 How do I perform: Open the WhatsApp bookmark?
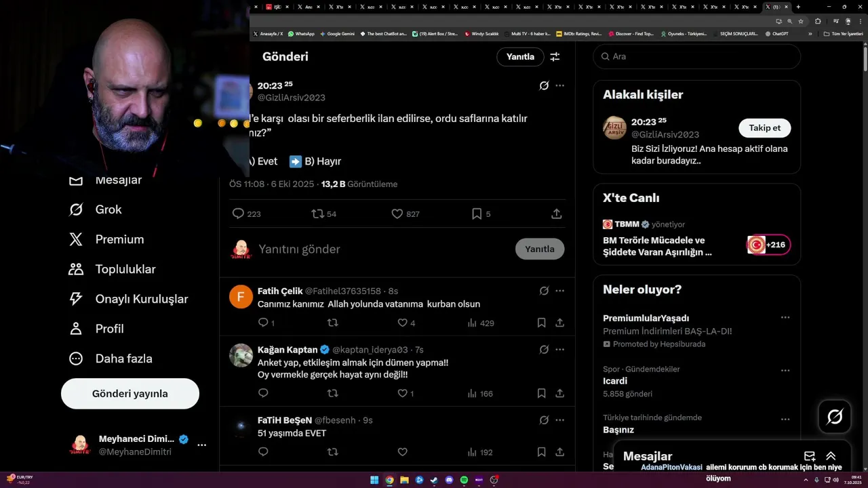(301, 33)
